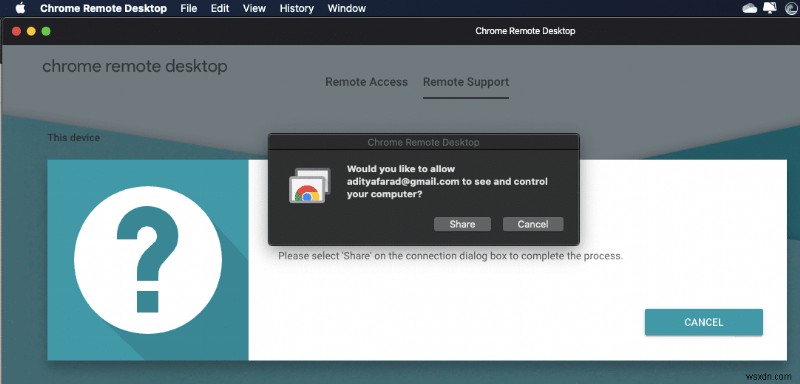Screen dimensions: 800x384
Task: Click the large question mark icon
Action: pos(148,260)
